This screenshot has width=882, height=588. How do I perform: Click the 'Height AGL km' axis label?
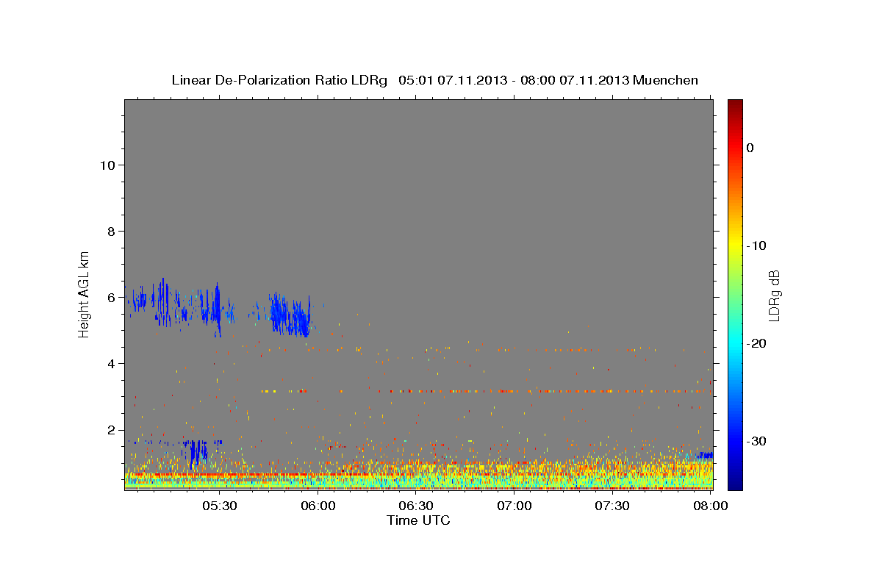coord(85,294)
